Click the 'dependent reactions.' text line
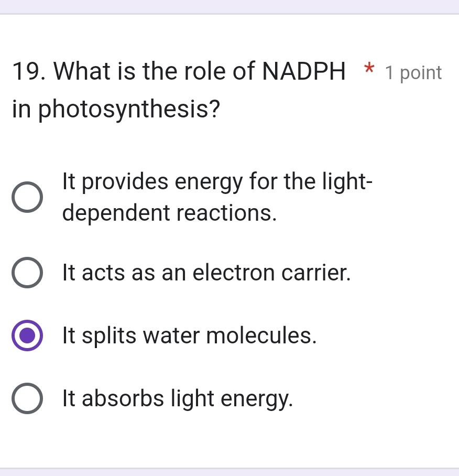 (169, 213)
